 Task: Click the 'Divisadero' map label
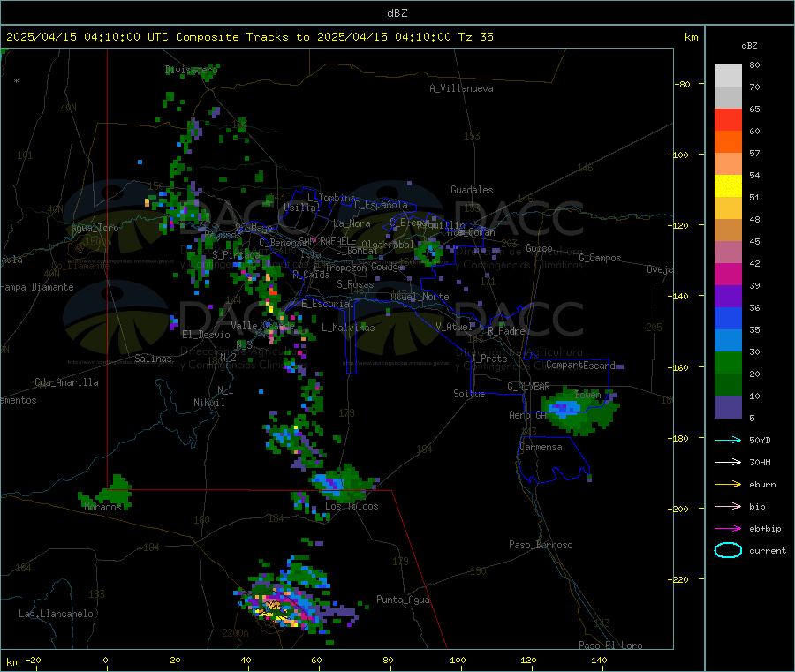[191, 70]
